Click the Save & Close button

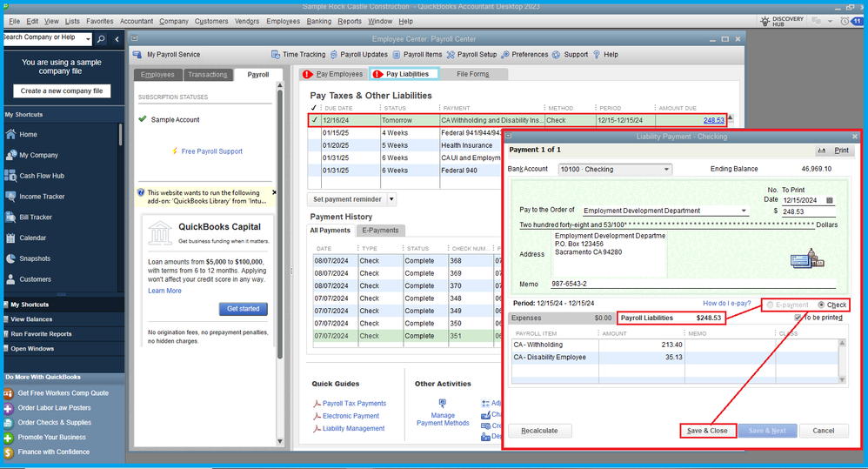click(707, 431)
